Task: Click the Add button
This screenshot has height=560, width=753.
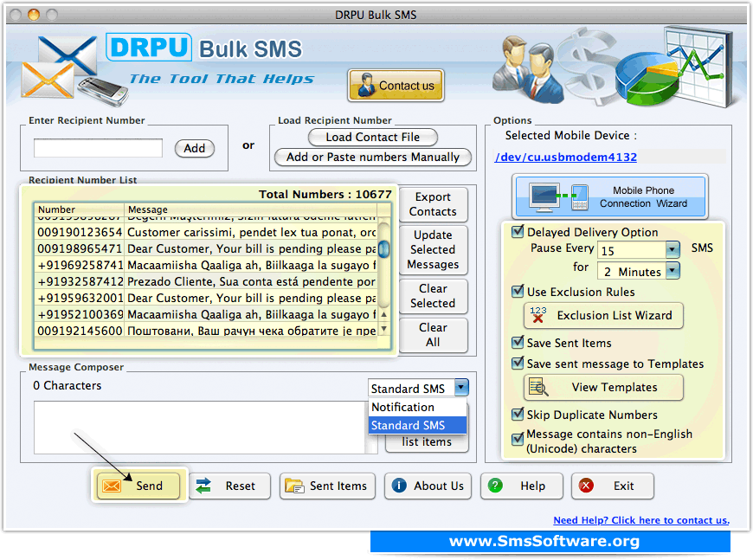Action: (195, 148)
